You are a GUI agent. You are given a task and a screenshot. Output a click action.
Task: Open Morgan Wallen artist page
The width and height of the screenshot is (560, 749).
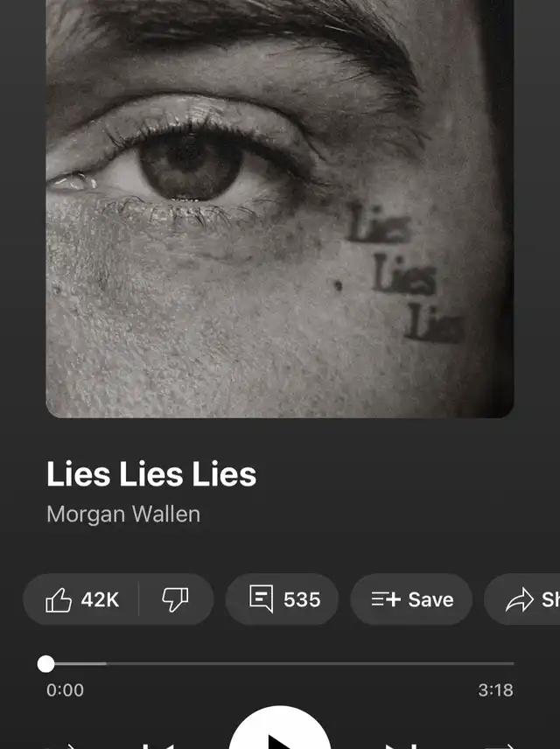tap(123, 514)
